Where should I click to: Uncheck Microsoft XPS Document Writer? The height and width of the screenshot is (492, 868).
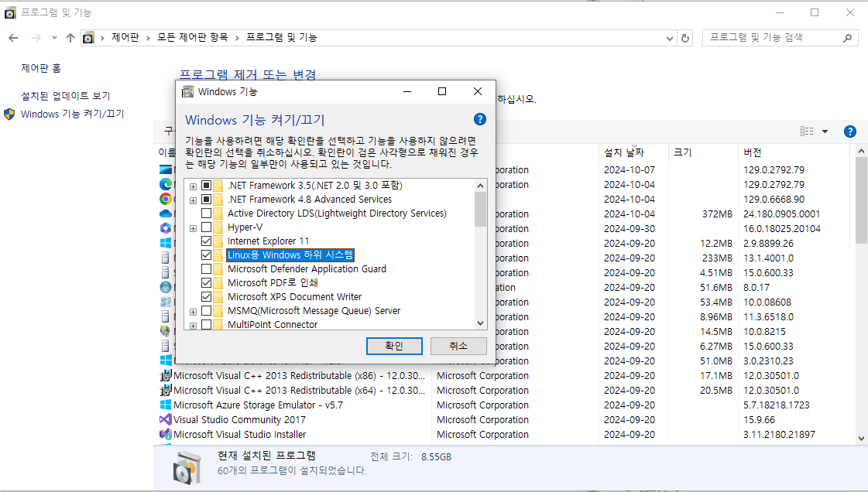pos(207,297)
